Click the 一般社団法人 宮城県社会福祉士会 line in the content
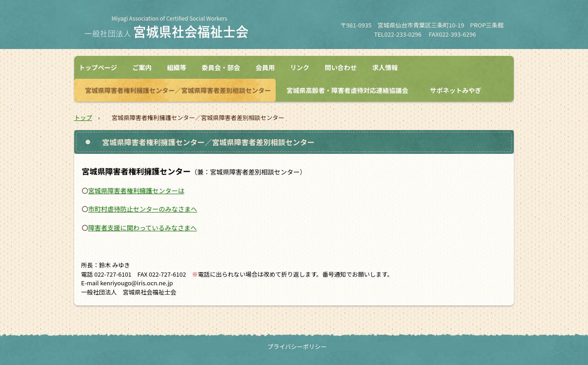Viewport: 588px width, 365px height. coord(129,292)
